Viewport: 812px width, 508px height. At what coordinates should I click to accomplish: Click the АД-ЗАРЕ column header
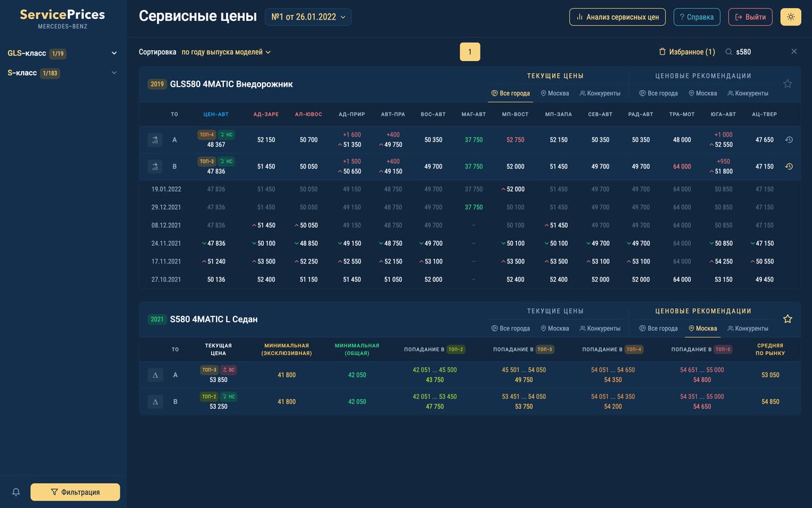[x=266, y=114]
